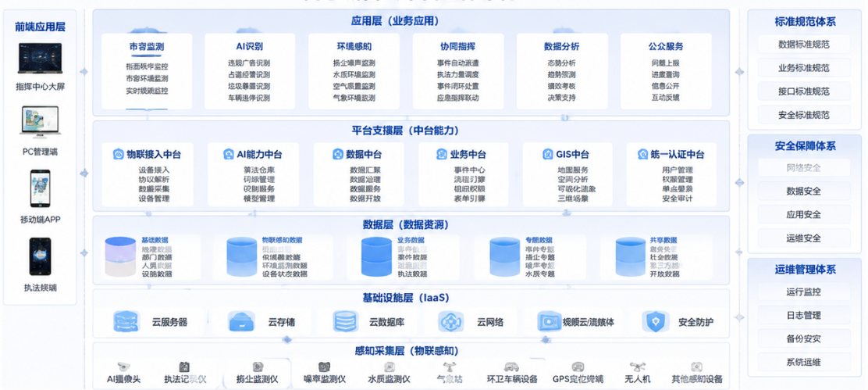
Task: Click the 噪声监测仪 device icon
Action: tap(325, 367)
